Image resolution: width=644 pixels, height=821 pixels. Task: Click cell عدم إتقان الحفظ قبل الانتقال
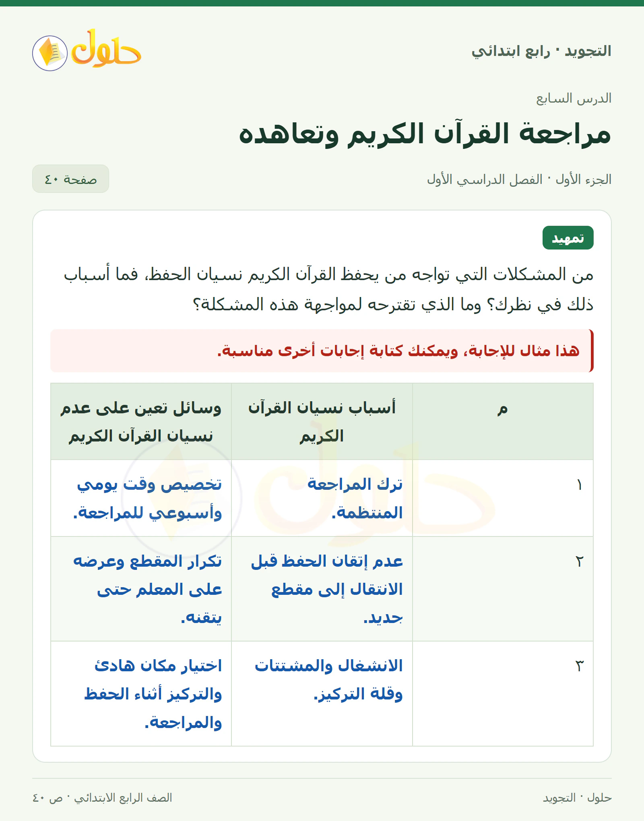[x=322, y=589]
